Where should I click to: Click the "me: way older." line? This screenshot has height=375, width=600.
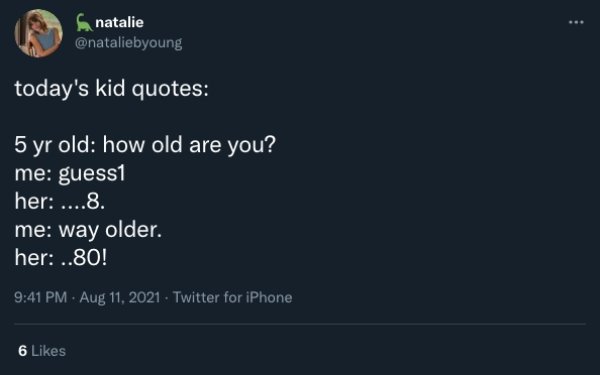pos(88,230)
